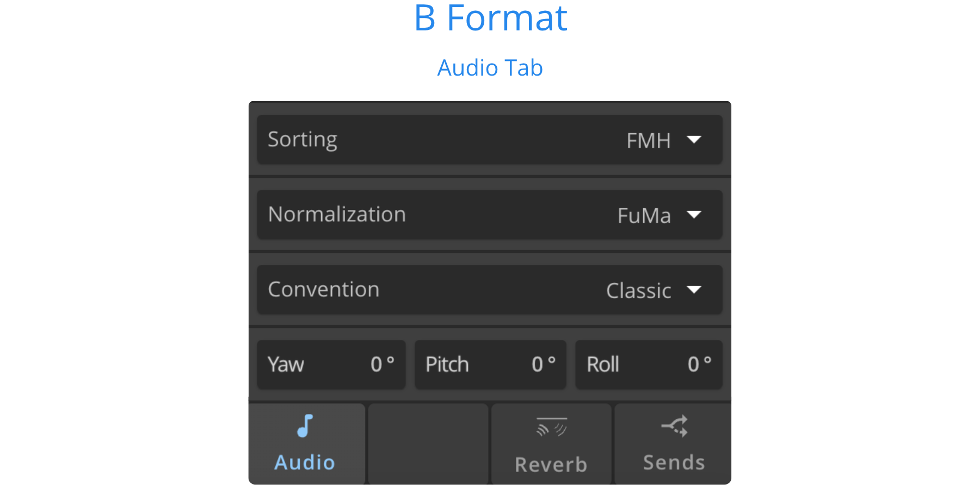
Task: Click the Sorting row label
Action: click(x=303, y=140)
